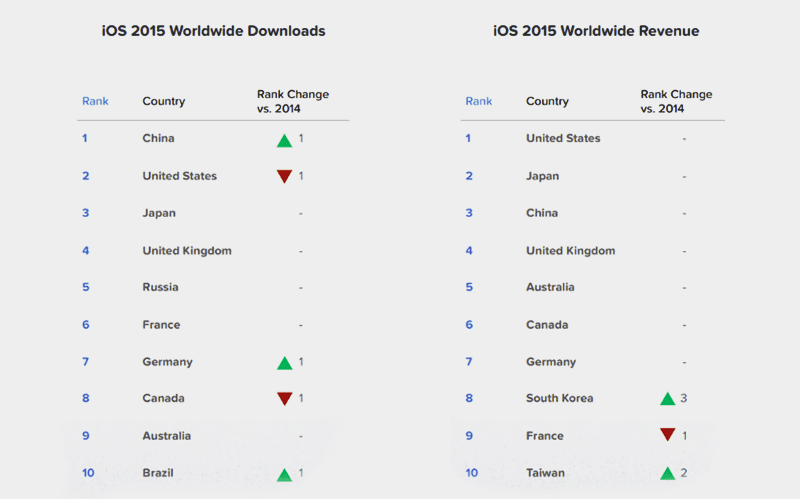Click Rank Change vs. 2014 header in Downloads table
Viewport: 800px width, 499px height.
pyautogui.click(x=293, y=101)
